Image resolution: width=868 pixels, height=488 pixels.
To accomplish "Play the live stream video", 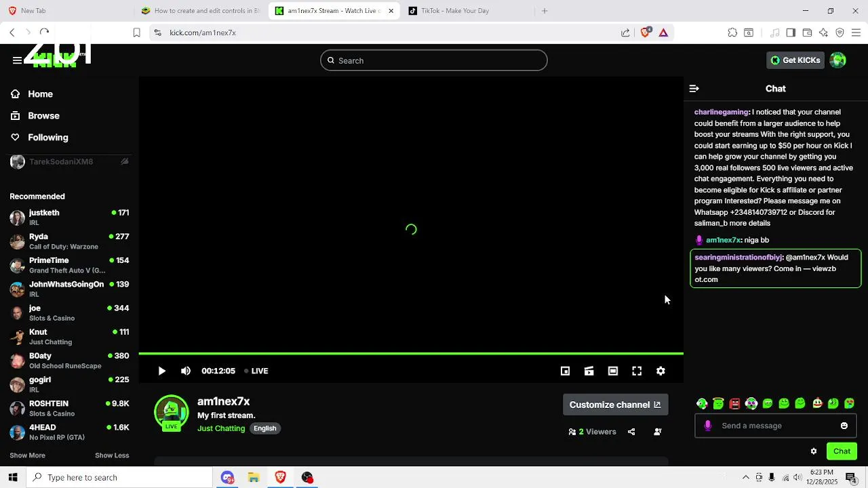I will (x=161, y=371).
